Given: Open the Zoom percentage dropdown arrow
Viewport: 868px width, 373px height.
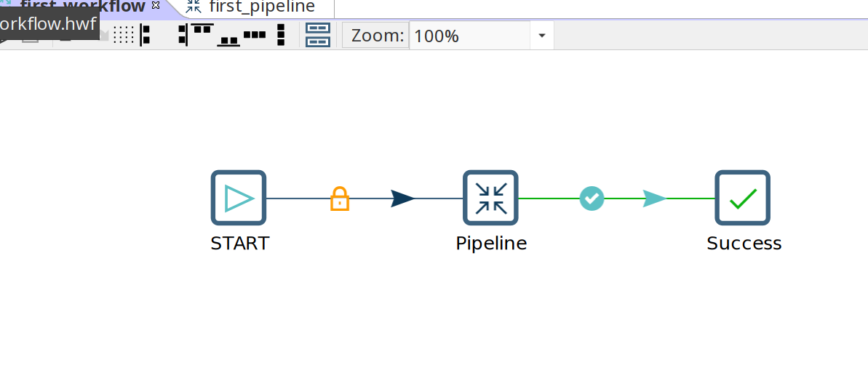Looking at the screenshot, I should pos(541,36).
